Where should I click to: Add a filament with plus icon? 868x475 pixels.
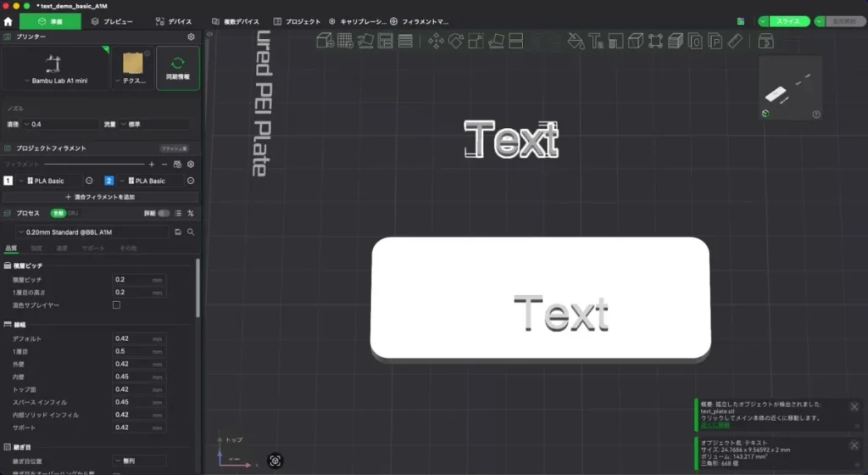click(x=152, y=165)
